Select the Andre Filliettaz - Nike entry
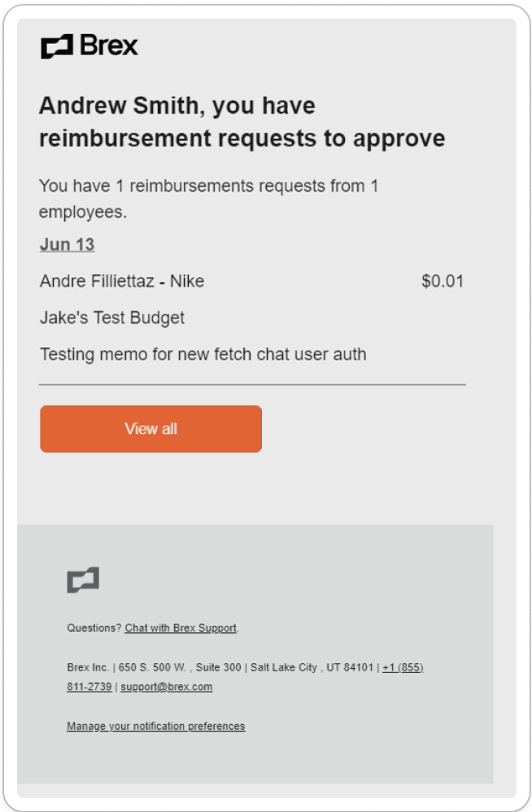Viewport: 532px width, 812px height. coord(122,281)
